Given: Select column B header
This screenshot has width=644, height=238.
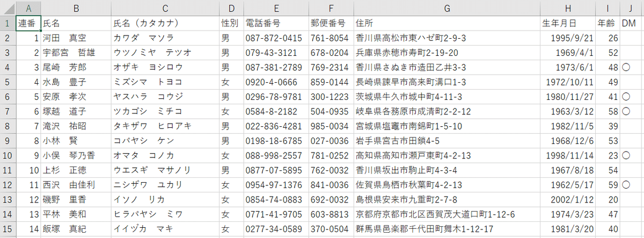Looking at the screenshot, I should coord(76,8).
